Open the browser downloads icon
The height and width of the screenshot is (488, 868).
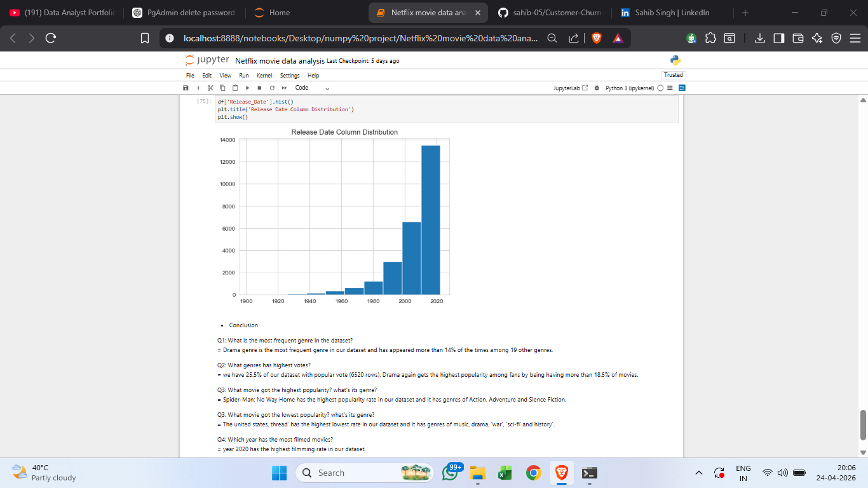[760, 39]
